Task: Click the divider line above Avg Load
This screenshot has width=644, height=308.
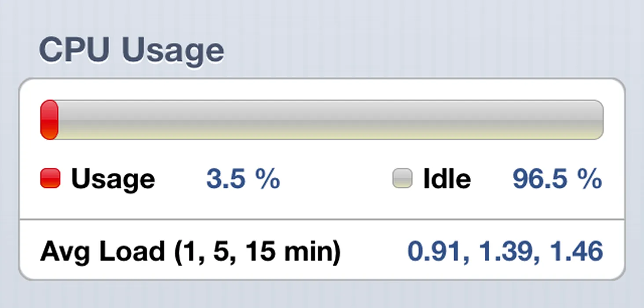Action: tap(322, 219)
